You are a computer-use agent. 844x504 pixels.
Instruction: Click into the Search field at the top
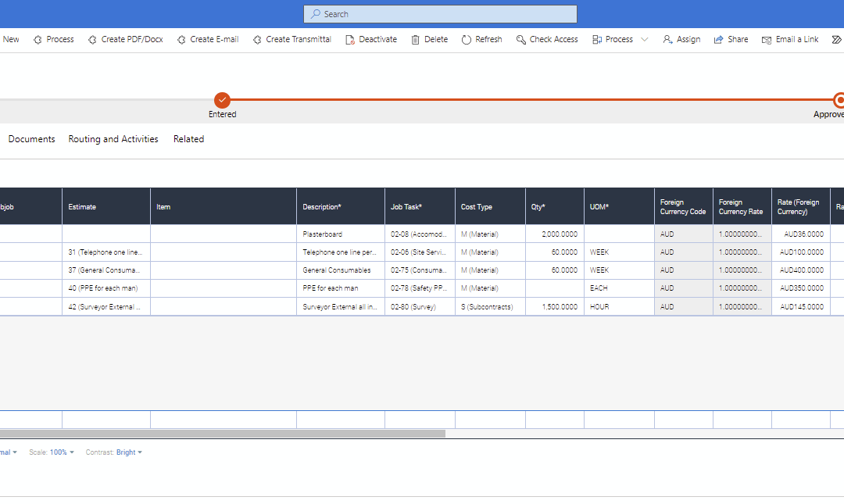coord(439,13)
